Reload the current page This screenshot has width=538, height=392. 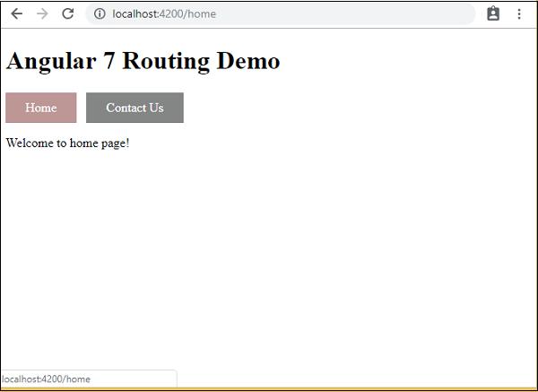coord(67,14)
